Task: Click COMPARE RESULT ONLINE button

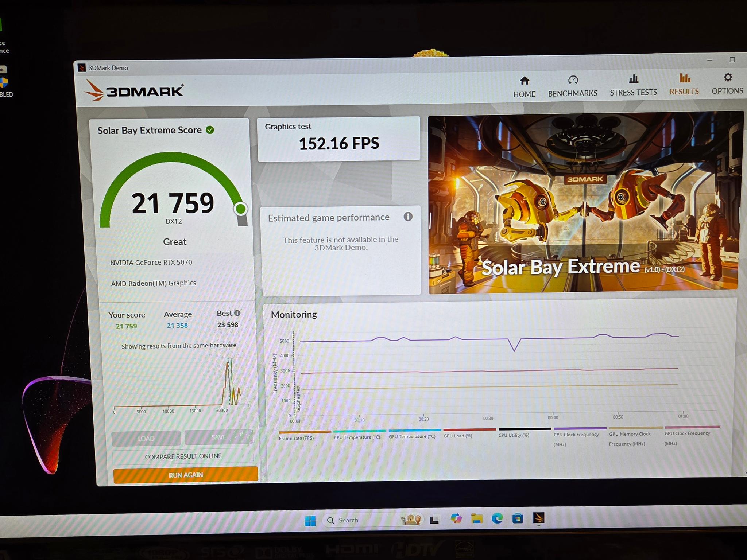Action: pyautogui.click(x=183, y=456)
